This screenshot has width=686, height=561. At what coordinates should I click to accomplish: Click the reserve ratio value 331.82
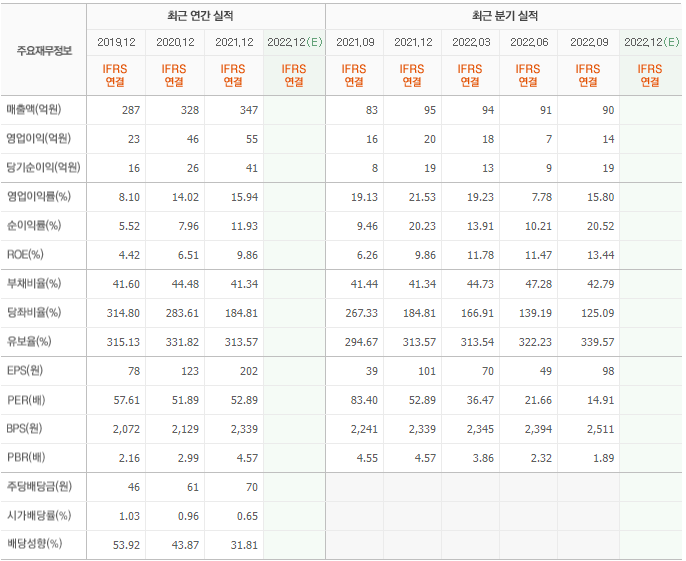182,342
